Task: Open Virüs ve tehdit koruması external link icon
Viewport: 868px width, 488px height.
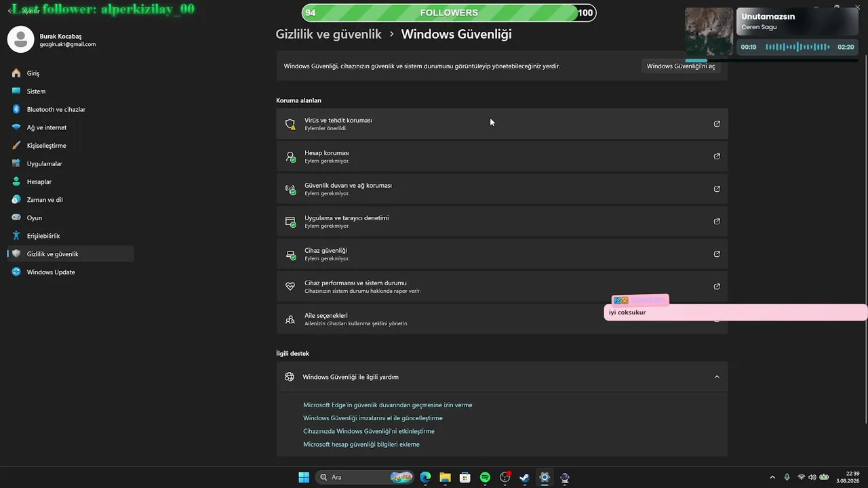Action: pos(717,124)
